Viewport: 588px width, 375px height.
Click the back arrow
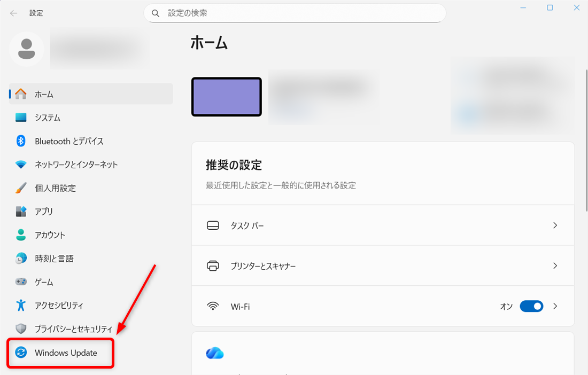(x=13, y=13)
